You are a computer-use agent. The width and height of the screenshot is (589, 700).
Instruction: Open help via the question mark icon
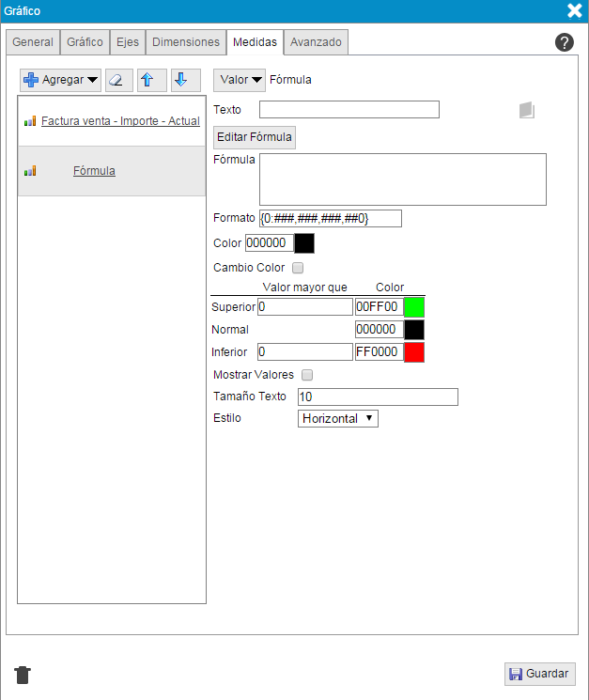coord(565,42)
